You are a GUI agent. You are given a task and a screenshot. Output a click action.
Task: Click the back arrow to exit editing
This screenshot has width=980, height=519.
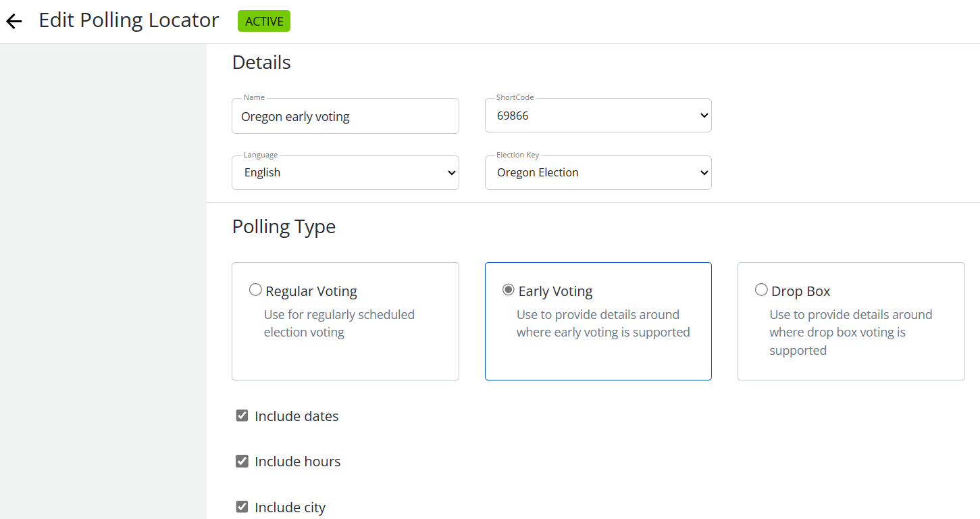tap(14, 21)
